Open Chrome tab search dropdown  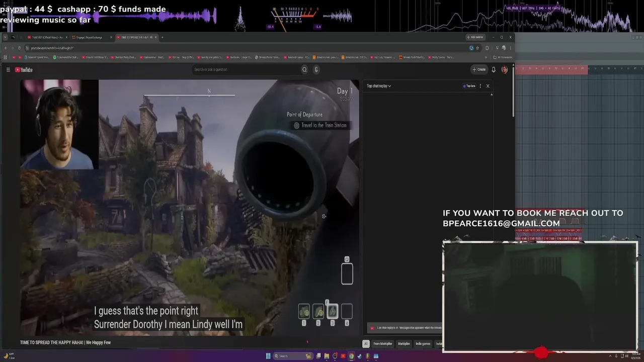tap(5, 37)
